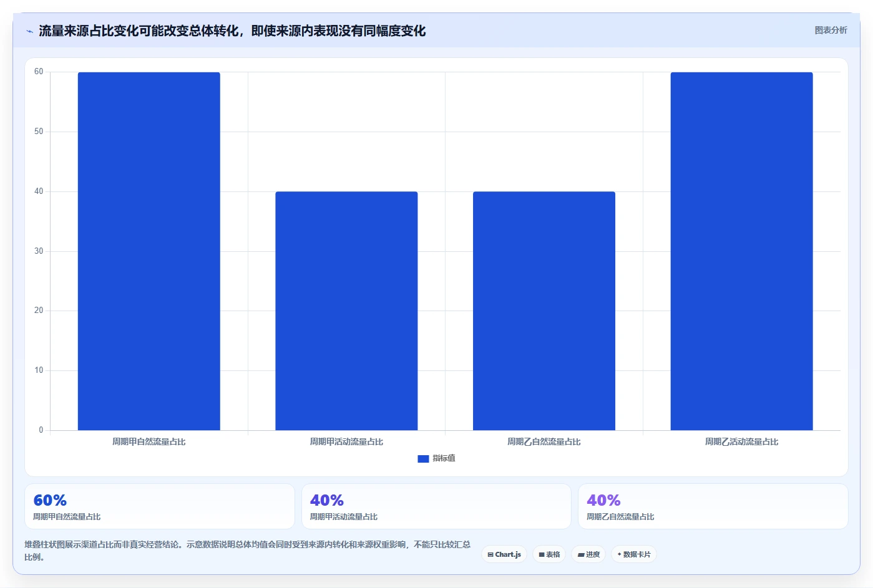Select the 表格 tag chip
Image resolution: width=873 pixels, height=588 pixels.
pyautogui.click(x=549, y=554)
